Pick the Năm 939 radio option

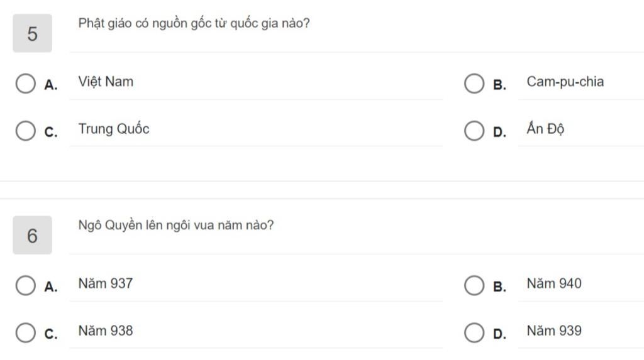pyautogui.click(x=474, y=332)
